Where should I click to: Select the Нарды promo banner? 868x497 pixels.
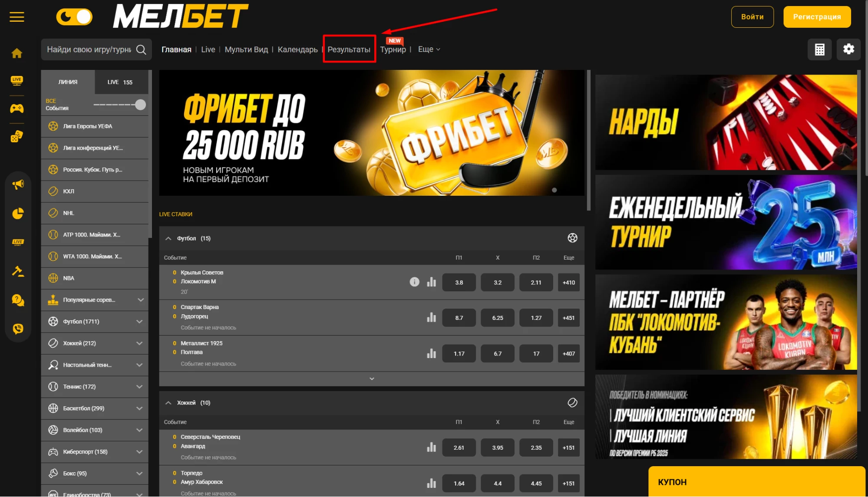click(726, 122)
